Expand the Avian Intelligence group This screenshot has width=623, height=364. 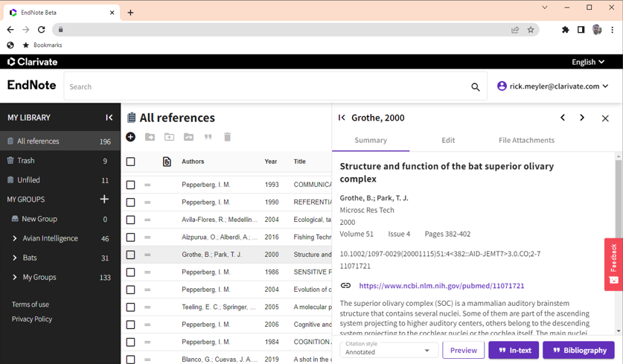(15, 238)
